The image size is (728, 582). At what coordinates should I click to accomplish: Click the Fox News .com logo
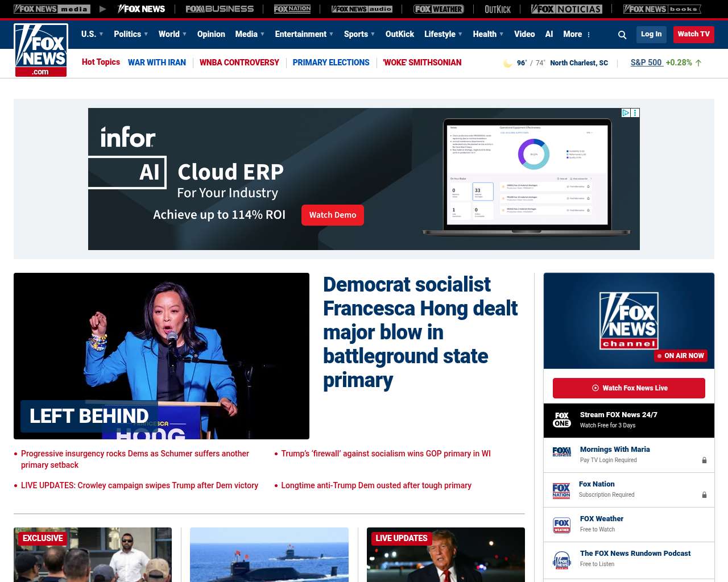[41, 50]
